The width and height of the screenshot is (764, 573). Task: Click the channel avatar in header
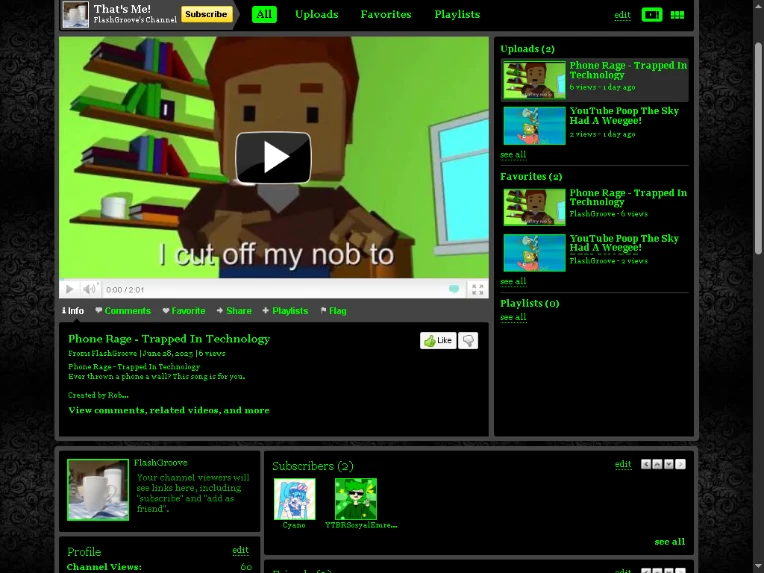76,14
